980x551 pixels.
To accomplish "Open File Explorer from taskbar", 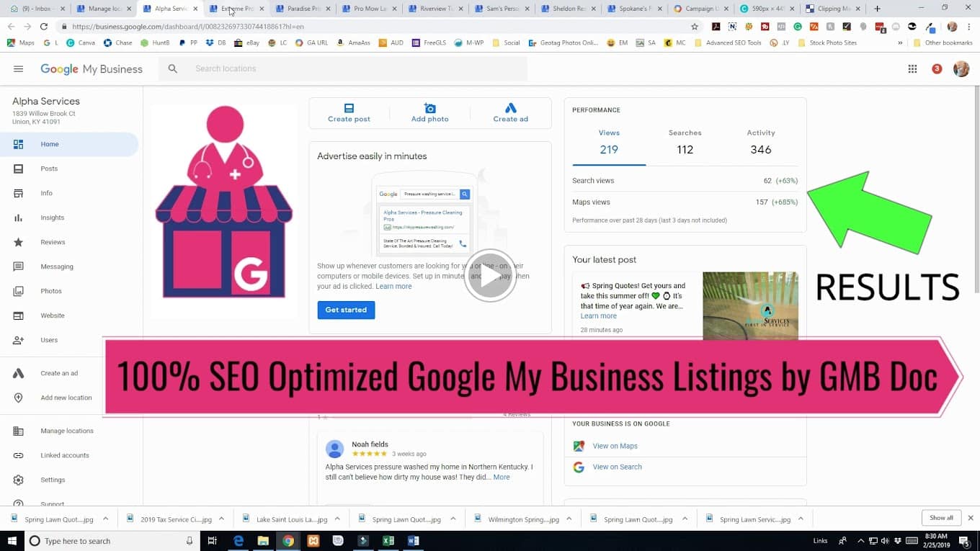I will (263, 540).
